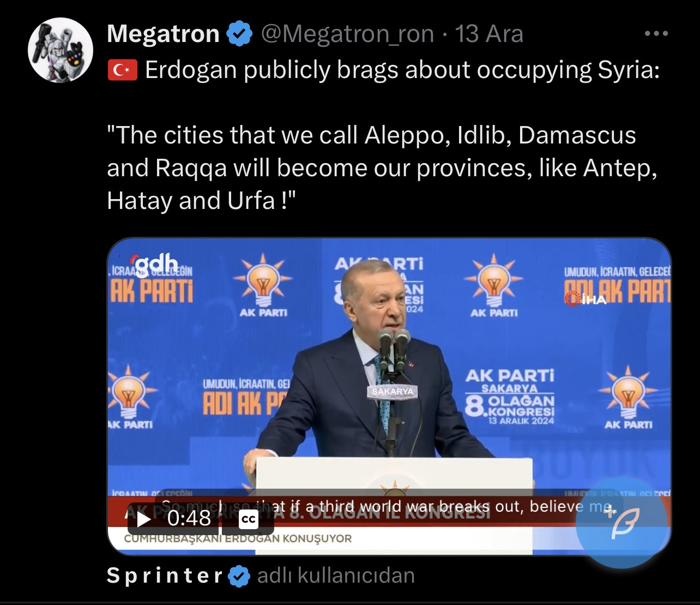Click the Megatron display name
Viewport: 700px width, 605px height.
[x=163, y=34]
